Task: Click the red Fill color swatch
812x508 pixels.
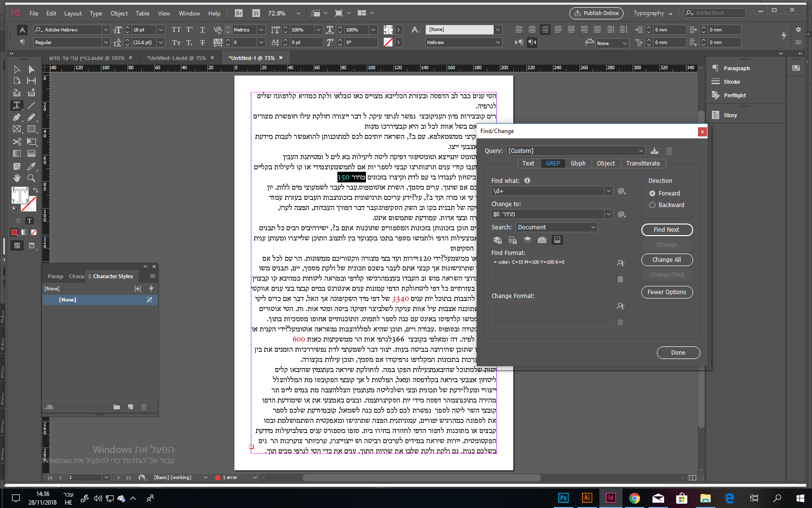Action: 14,232
